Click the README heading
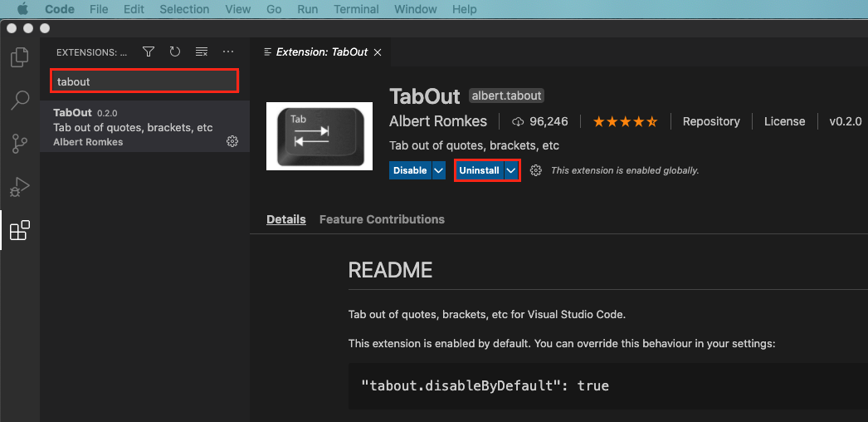Image resolution: width=868 pixels, height=422 pixels. point(390,270)
